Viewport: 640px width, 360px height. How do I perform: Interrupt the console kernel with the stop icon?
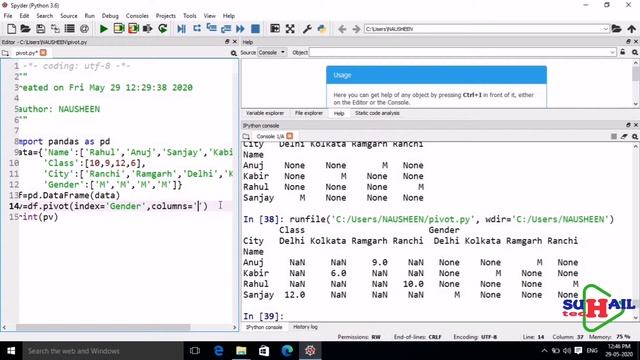(x=613, y=136)
